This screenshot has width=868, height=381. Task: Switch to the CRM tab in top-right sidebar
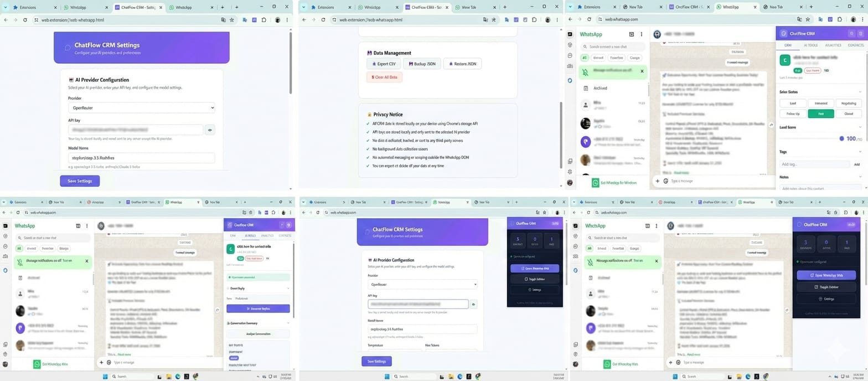[x=788, y=45]
